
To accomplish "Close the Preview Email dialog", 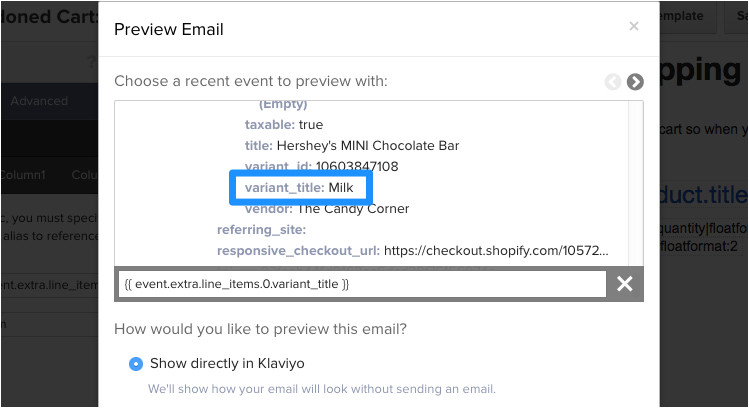I will pos(633,27).
